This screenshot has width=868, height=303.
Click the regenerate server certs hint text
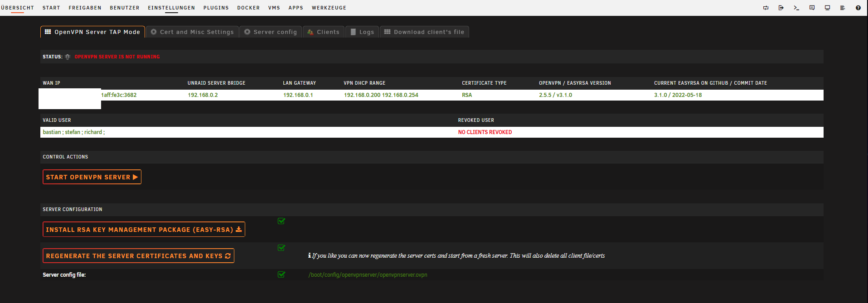point(458,256)
